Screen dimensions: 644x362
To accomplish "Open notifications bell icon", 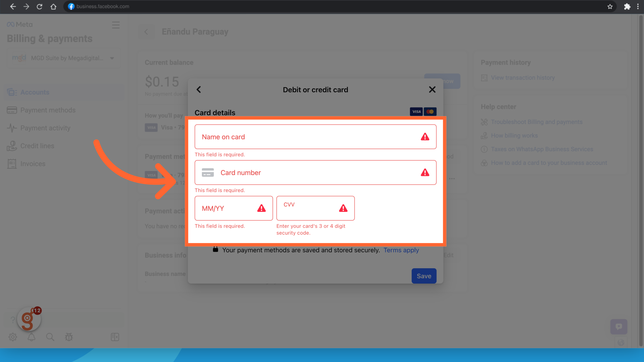I will click(x=32, y=337).
